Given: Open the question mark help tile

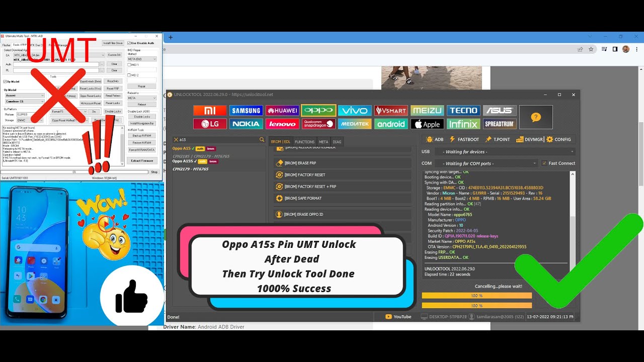Looking at the screenshot, I should tap(536, 117).
